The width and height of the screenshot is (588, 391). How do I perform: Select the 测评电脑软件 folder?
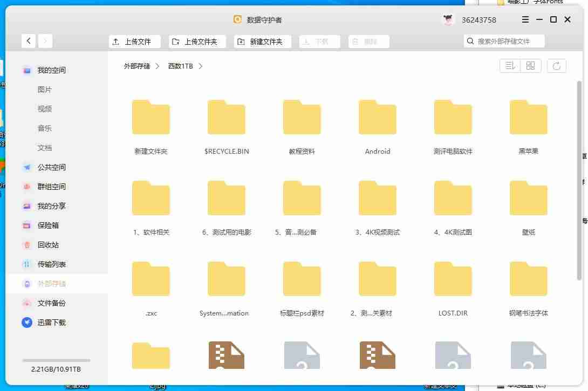tap(453, 117)
